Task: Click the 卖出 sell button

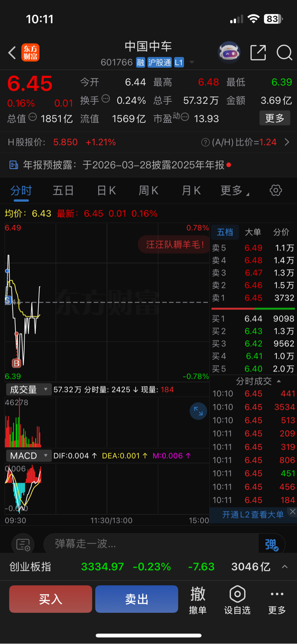Action: click(x=137, y=599)
